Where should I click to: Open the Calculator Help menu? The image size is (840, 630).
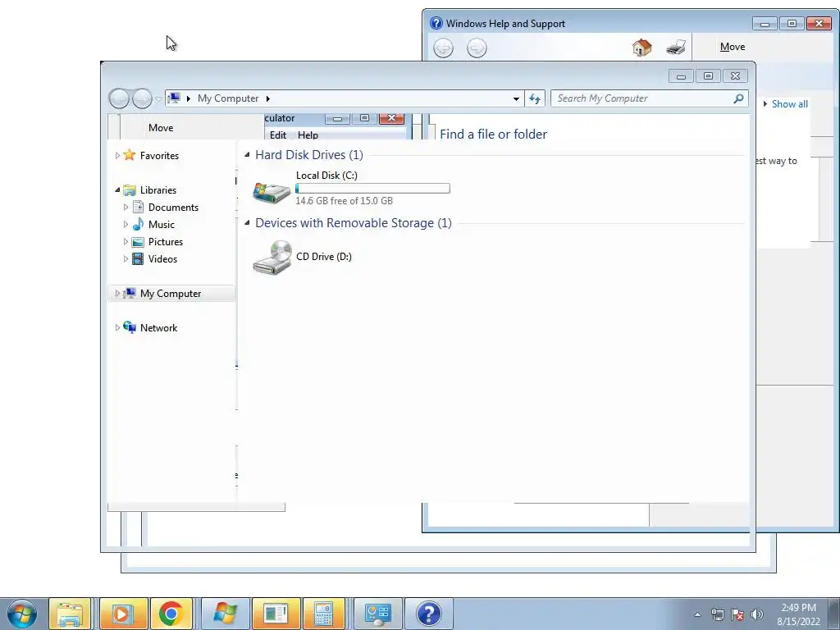(308, 135)
